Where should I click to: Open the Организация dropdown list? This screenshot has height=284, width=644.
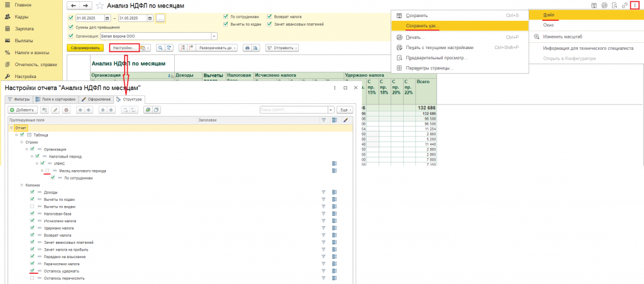click(214, 37)
